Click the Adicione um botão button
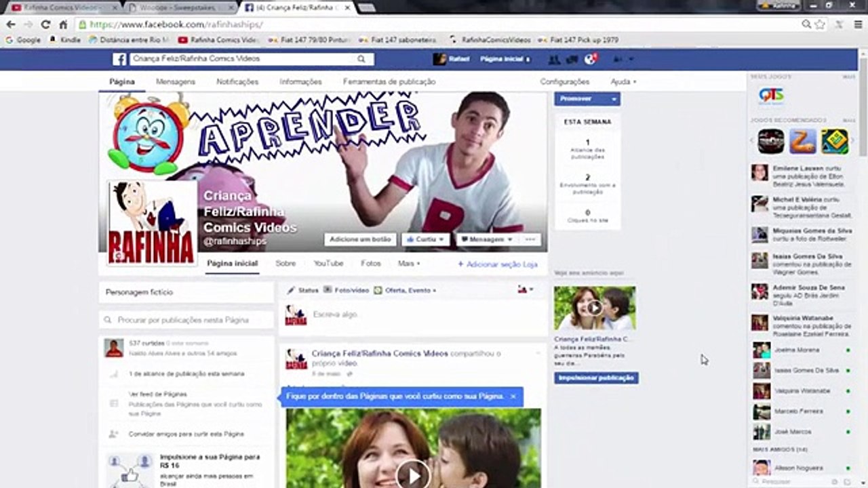Image resolution: width=868 pixels, height=488 pixels. click(361, 239)
